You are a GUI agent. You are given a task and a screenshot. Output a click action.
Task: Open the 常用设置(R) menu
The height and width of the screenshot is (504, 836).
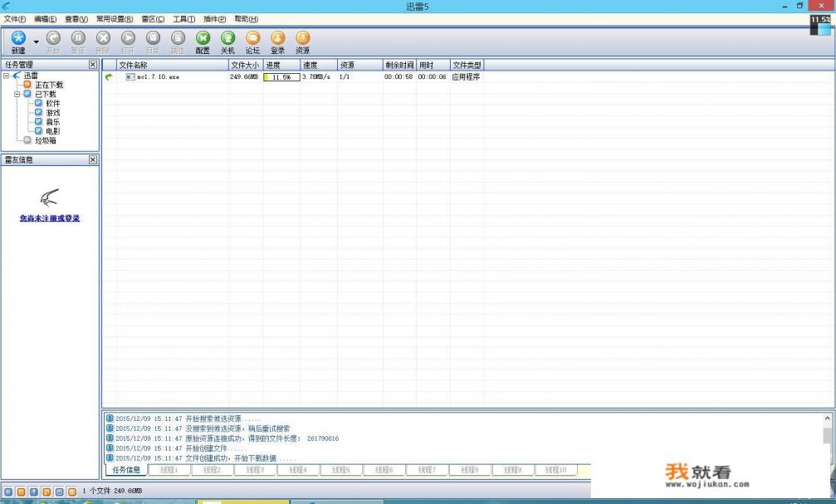tap(115, 18)
